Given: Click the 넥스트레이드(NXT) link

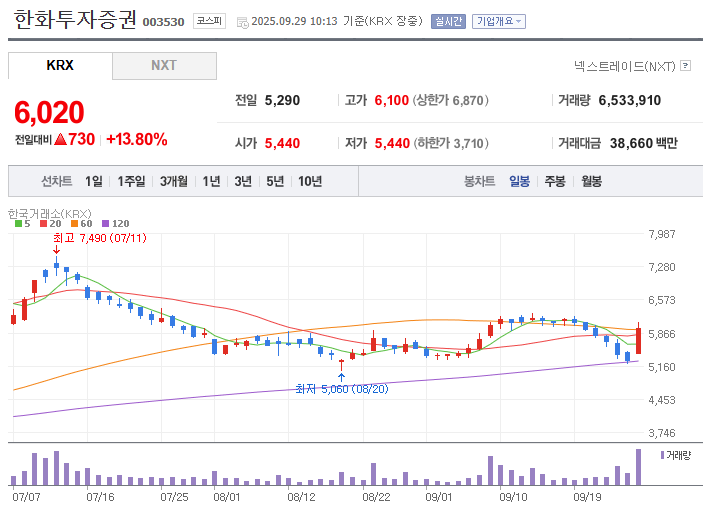Looking at the screenshot, I should click(x=625, y=66).
